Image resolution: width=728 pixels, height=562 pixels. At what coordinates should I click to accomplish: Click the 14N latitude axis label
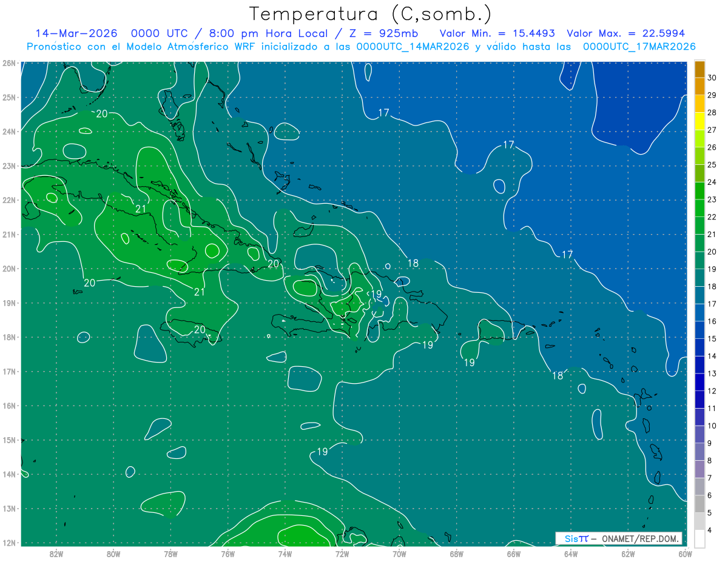pyautogui.click(x=8, y=474)
